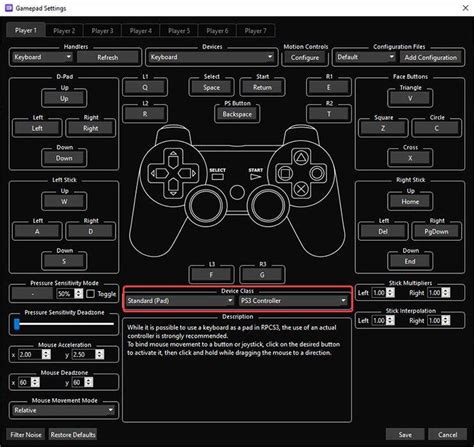Rebind the D-Pad Down button
This screenshot has height=447, width=474.
click(64, 158)
